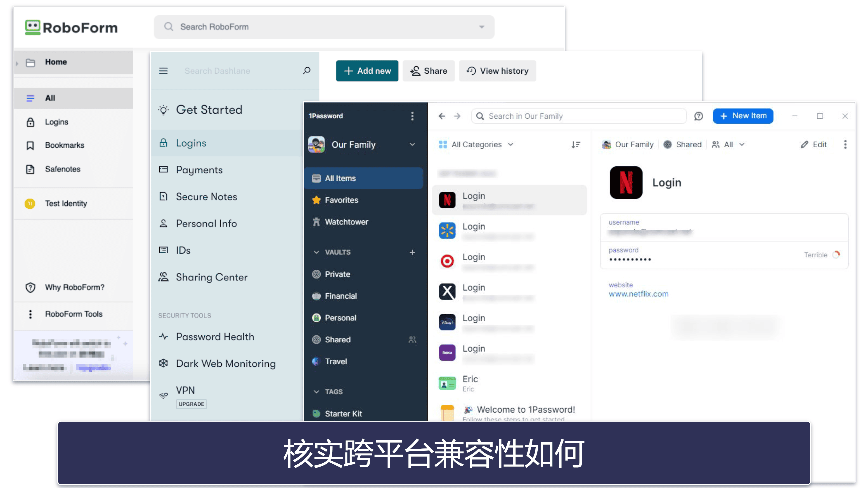The height and width of the screenshot is (488, 868).
Task: Collapse the Tags section
Action: click(x=316, y=392)
